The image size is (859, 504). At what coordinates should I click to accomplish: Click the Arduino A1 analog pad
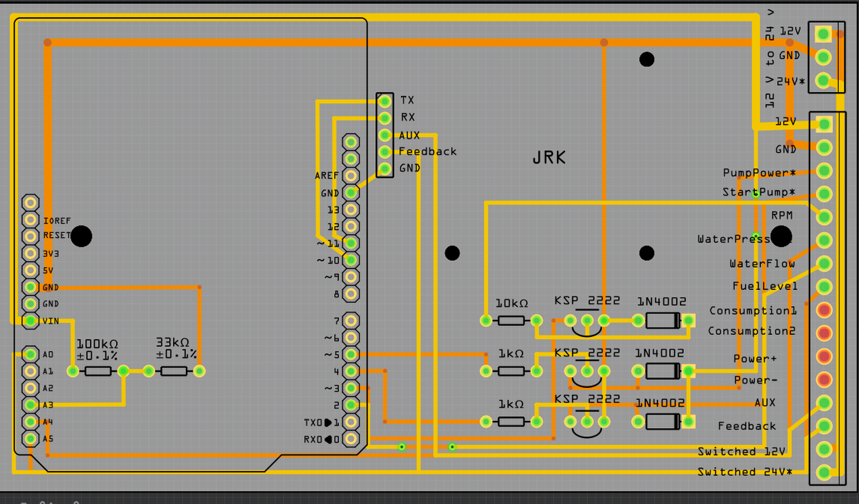(x=30, y=371)
